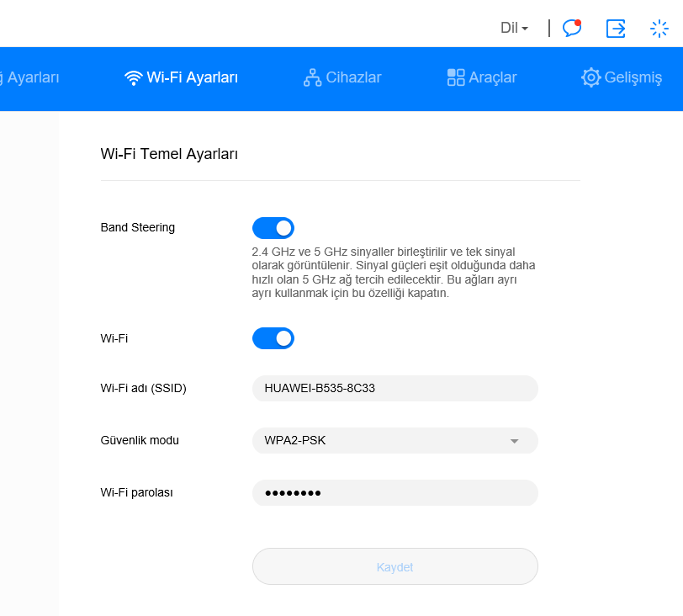Viewport: 683px width, 616px height.
Task: Disable the Band Steering switch
Action: 273,228
